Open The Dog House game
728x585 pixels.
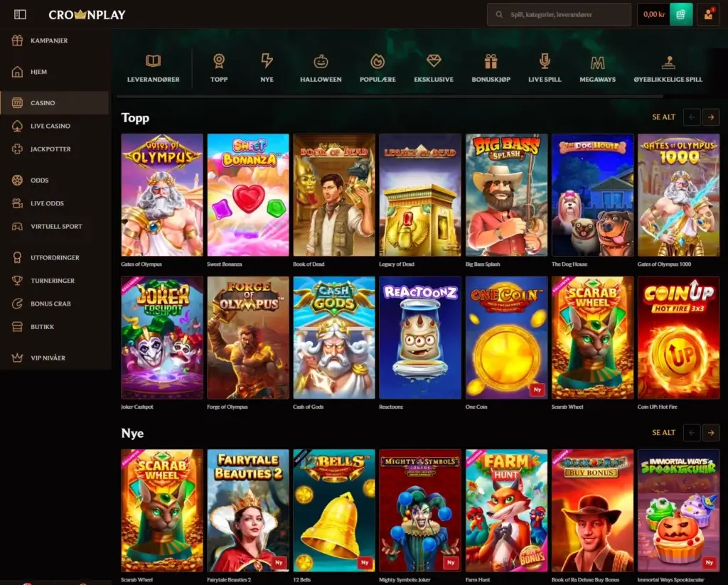click(592, 195)
